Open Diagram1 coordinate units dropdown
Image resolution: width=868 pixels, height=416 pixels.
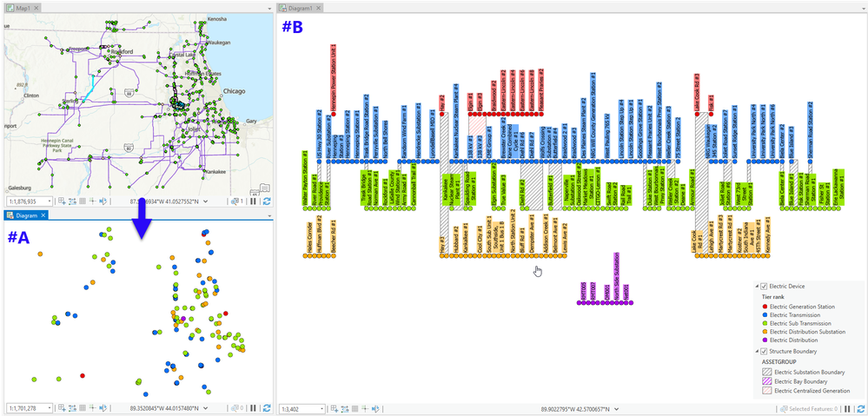coord(614,409)
